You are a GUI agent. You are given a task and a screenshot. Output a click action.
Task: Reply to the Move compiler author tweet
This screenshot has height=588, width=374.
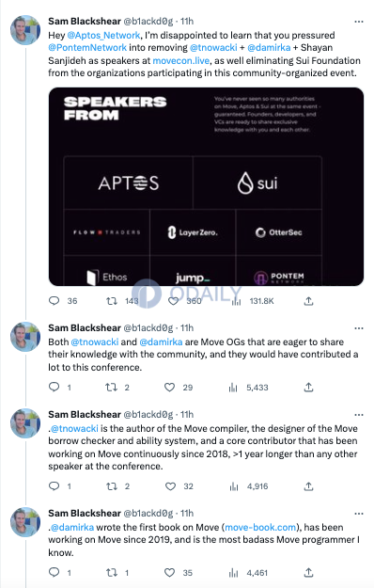pos(55,486)
